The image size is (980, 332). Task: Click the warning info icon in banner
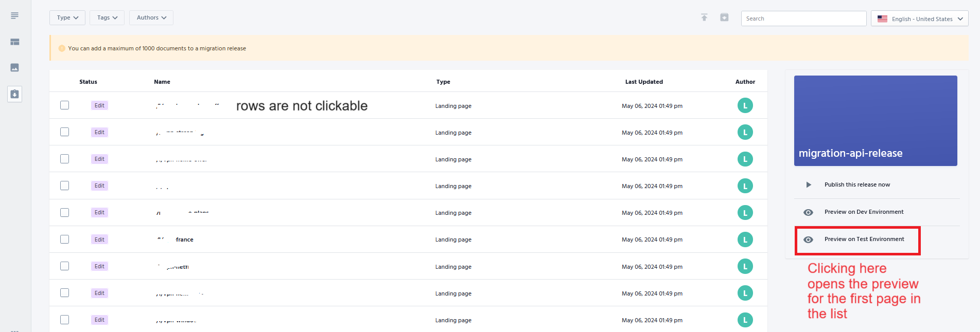pyautogui.click(x=62, y=48)
